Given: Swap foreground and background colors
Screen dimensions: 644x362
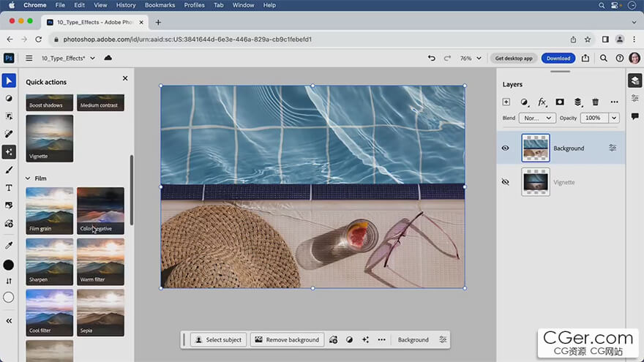Looking at the screenshot, I should click(9, 281).
